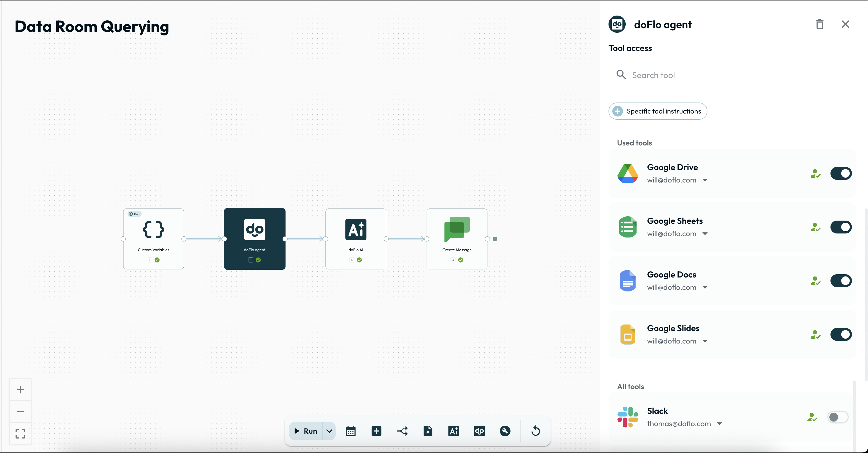Click Specific tool instructions button
The image size is (868, 453).
click(x=657, y=111)
